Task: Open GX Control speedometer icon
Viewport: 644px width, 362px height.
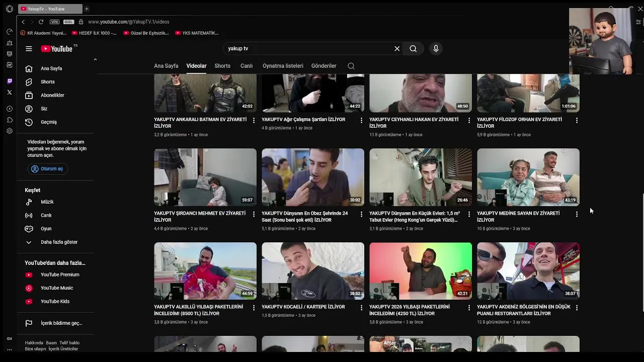Action: pyautogui.click(x=9, y=31)
